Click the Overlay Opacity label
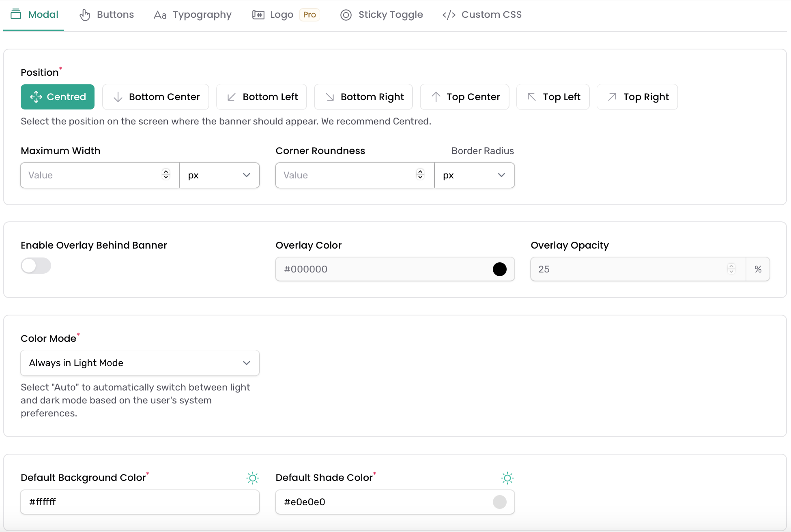The image size is (791, 532). pos(570,245)
